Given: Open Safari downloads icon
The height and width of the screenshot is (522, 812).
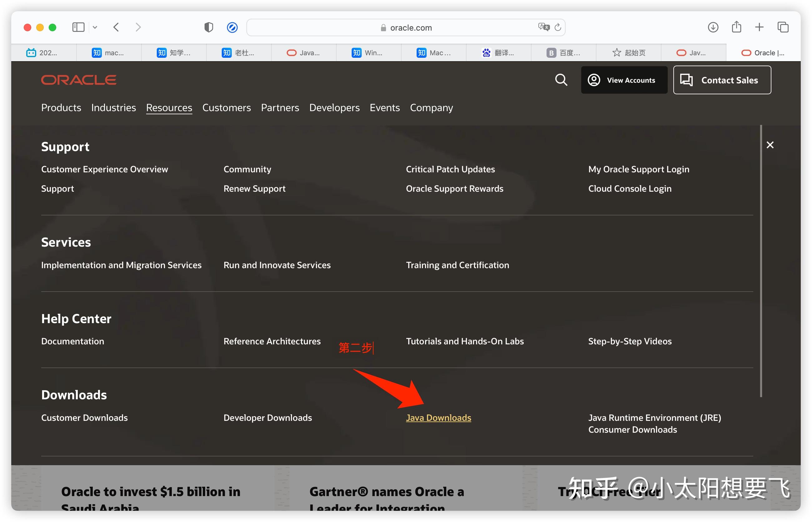Looking at the screenshot, I should pos(713,27).
